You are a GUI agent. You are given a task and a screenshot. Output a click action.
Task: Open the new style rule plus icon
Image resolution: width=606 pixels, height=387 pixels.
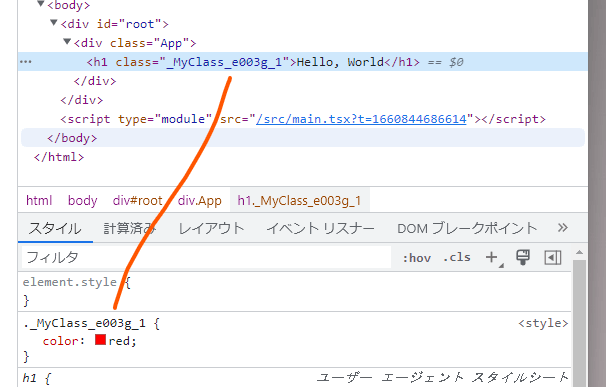492,257
